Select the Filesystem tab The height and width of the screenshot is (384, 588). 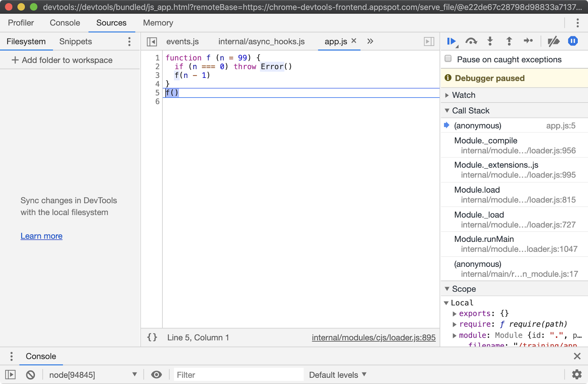tap(26, 42)
